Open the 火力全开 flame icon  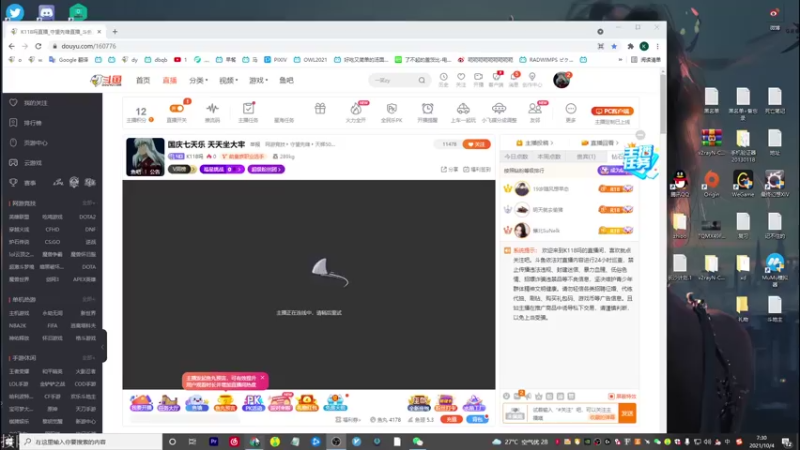coord(356,108)
